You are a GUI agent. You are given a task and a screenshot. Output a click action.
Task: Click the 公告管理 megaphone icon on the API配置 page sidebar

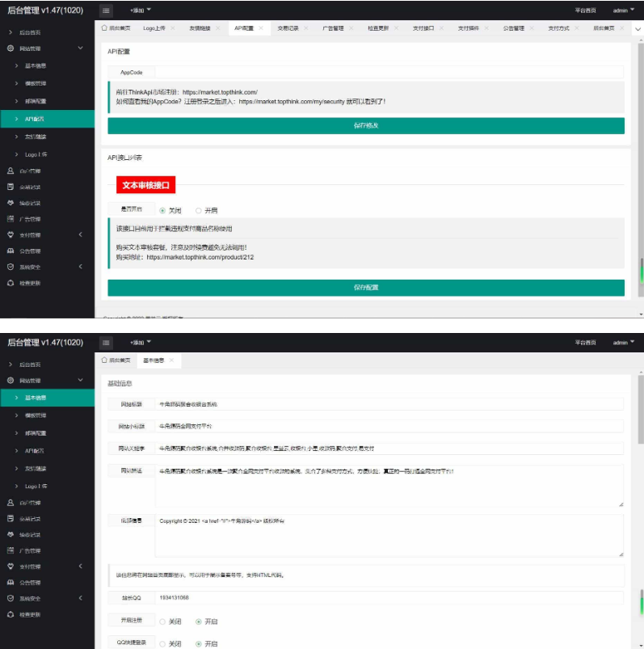11,251
